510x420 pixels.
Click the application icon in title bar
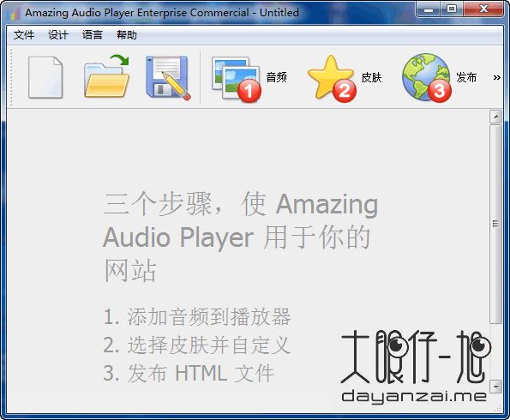click(x=14, y=14)
